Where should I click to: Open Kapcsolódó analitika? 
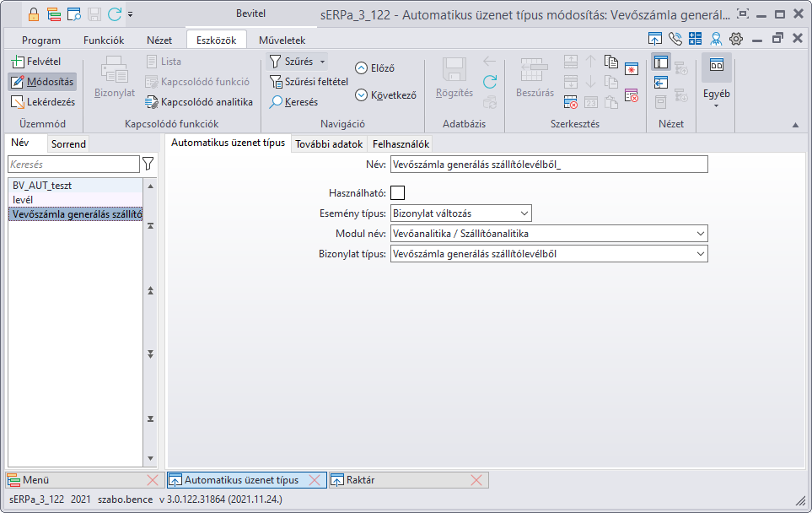pos(199,102)
